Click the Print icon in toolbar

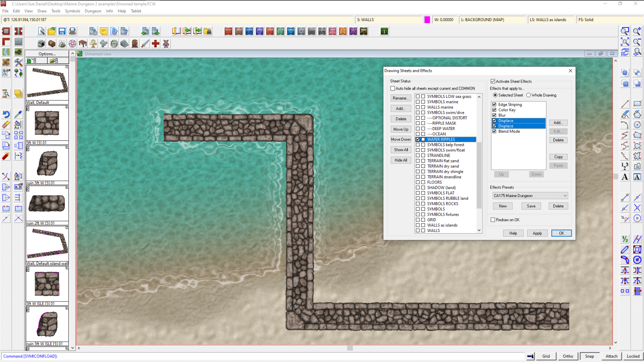(73, 31)
